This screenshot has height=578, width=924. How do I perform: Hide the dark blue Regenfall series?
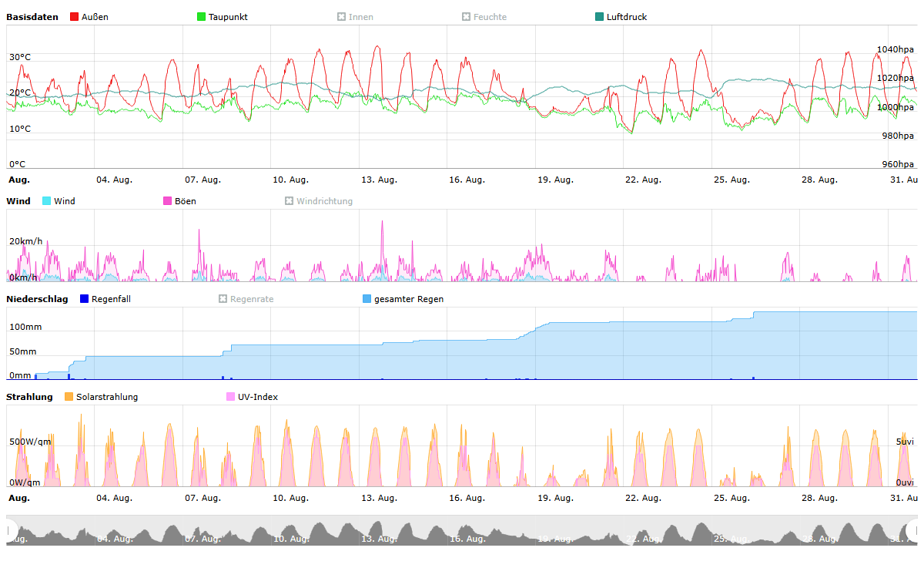tap(104, 299)
